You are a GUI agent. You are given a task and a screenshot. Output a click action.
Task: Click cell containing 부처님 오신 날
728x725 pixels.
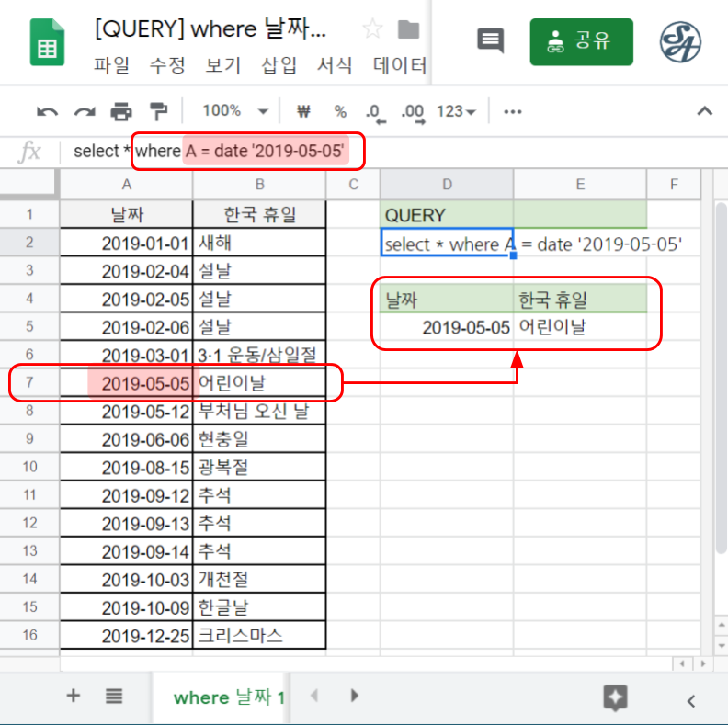tap(259, 411)
